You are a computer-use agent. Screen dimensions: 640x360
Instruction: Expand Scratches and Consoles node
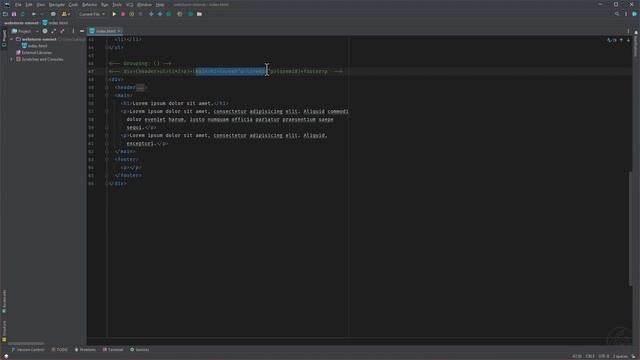point(12,59)
